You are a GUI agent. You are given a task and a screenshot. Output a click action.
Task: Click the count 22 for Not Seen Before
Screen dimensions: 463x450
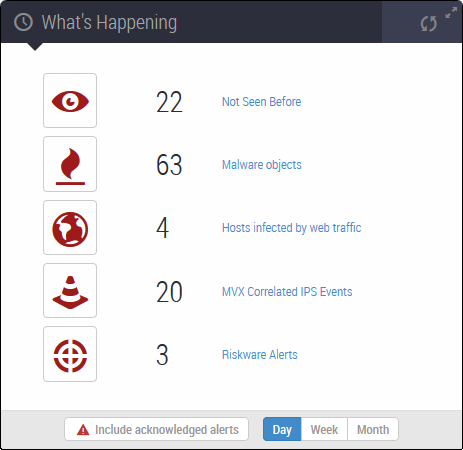pos(169,102)
